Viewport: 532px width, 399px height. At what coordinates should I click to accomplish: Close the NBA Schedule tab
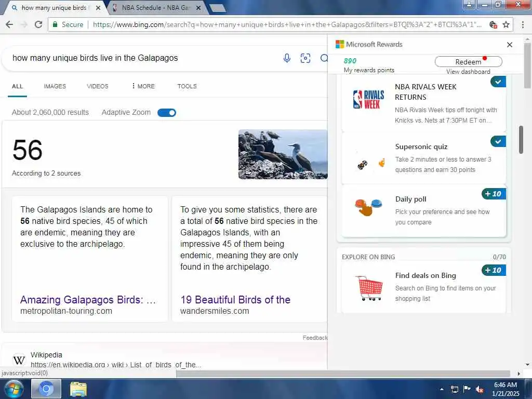coord(198,8)
